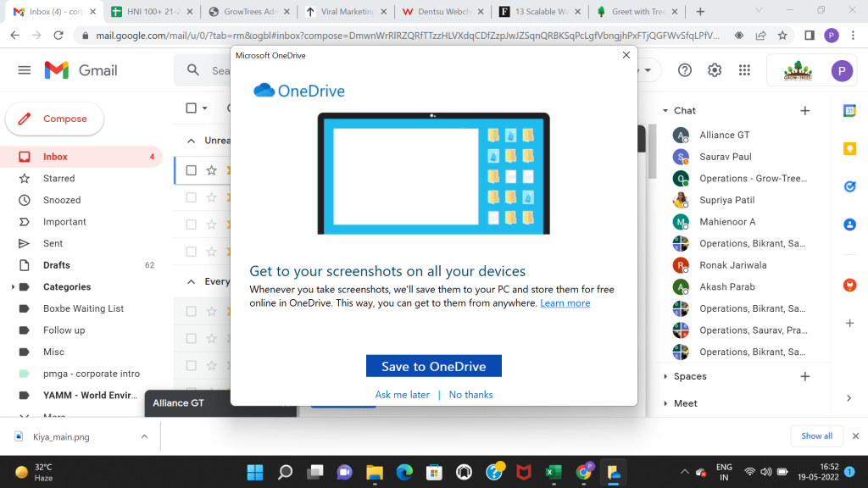Click the Support question mark icon
868x488 pixels.
[x=685, y=70]
